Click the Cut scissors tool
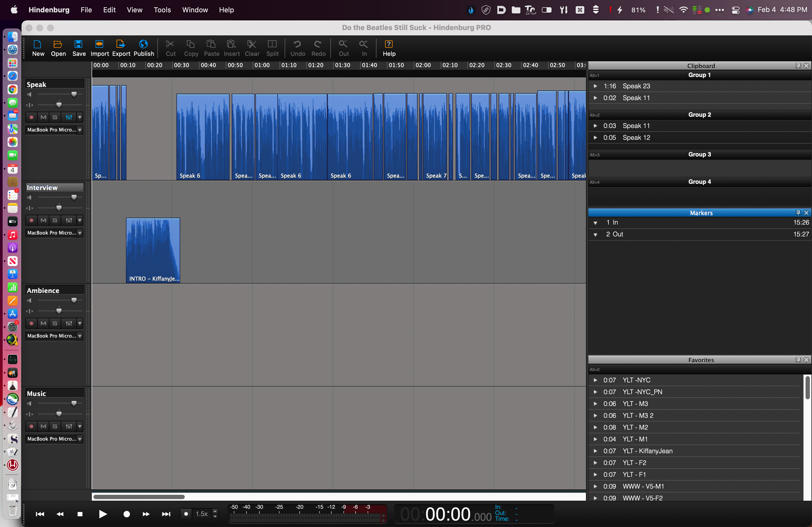 (170, 48)
